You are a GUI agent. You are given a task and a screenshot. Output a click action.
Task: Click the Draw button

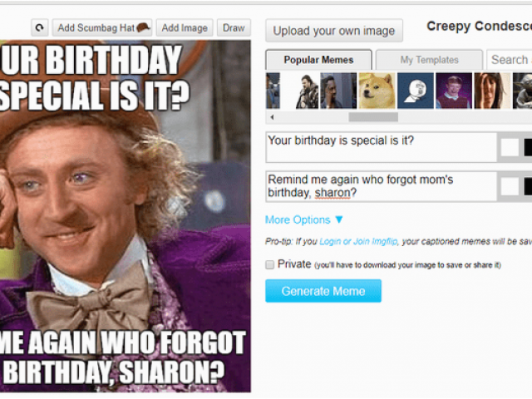[234, 27]
